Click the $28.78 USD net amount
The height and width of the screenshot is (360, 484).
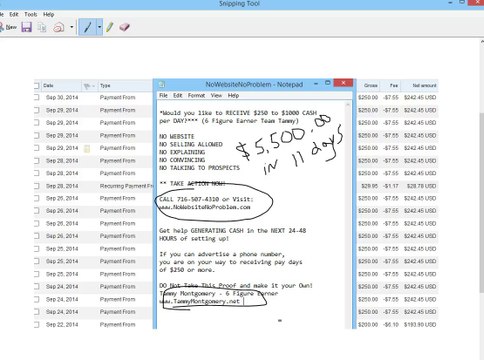421,186
